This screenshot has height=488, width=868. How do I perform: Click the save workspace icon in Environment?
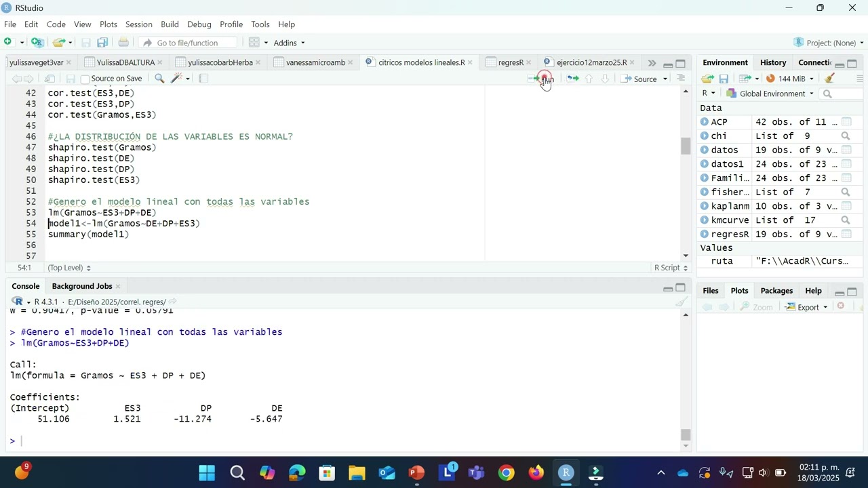[x=724, y=79]
